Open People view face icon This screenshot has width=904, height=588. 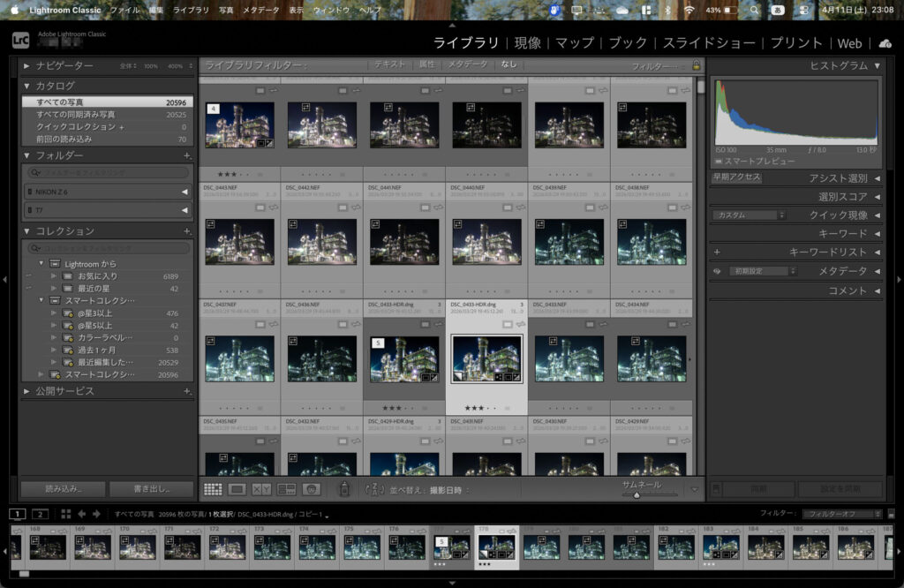click(311, 489)
